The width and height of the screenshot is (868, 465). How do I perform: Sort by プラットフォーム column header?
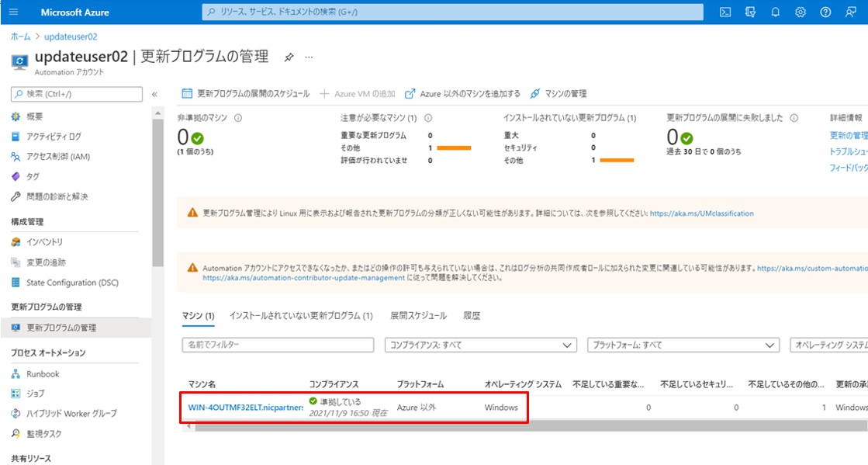click(x=420, y=384)
